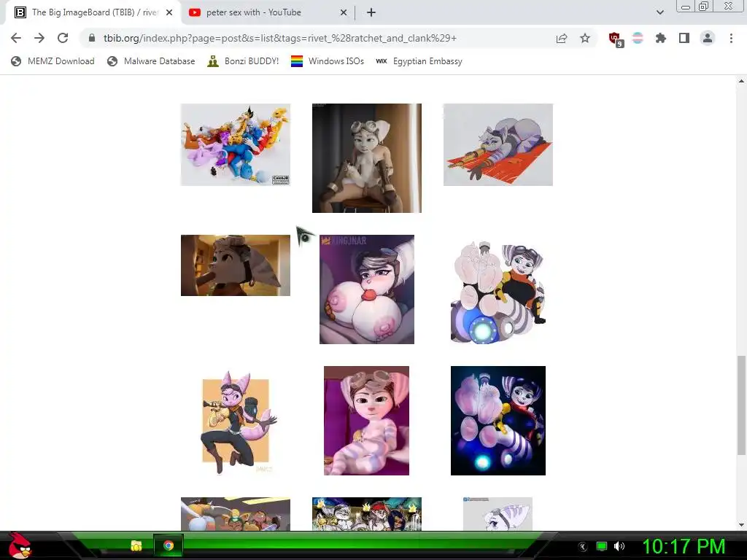Open the striped flag extension icon

coord(638,38)
